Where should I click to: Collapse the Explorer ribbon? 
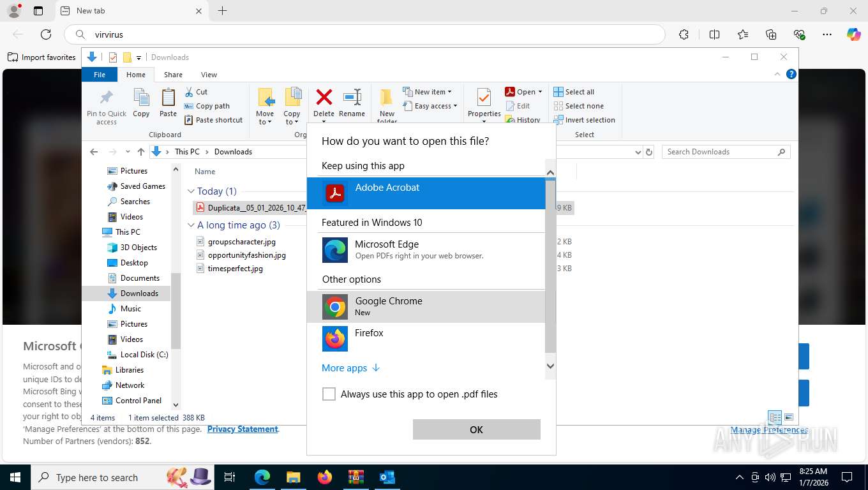pyautogui.click(x=777, y=74)
